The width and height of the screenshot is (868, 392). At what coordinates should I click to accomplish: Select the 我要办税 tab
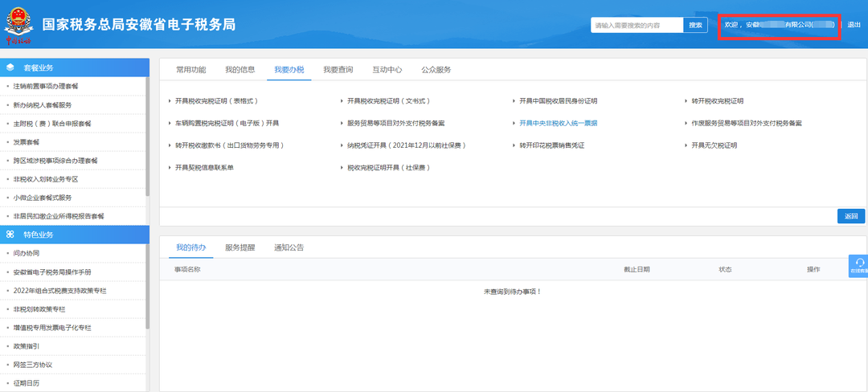coord(289,70)
